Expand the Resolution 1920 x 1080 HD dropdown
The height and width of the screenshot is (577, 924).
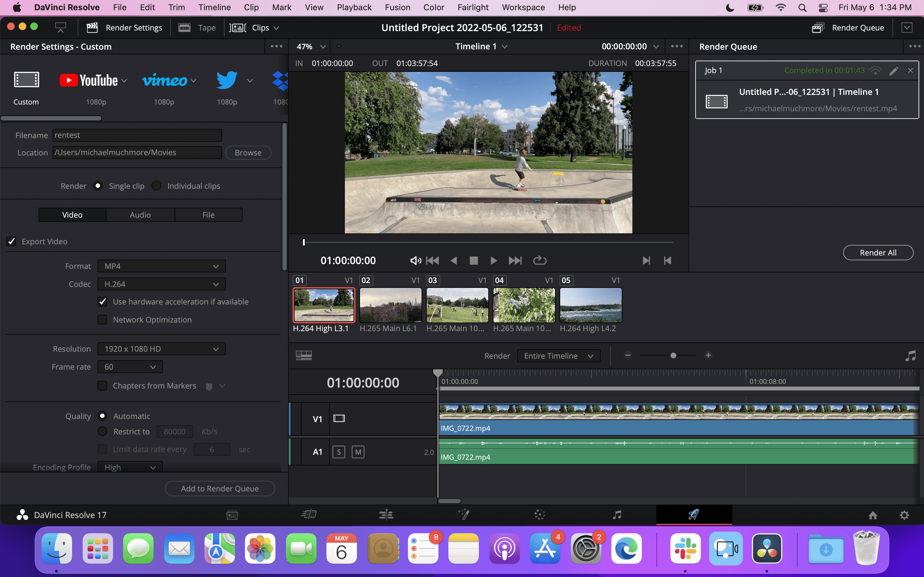pyautogui.click(x=161, y=349)
